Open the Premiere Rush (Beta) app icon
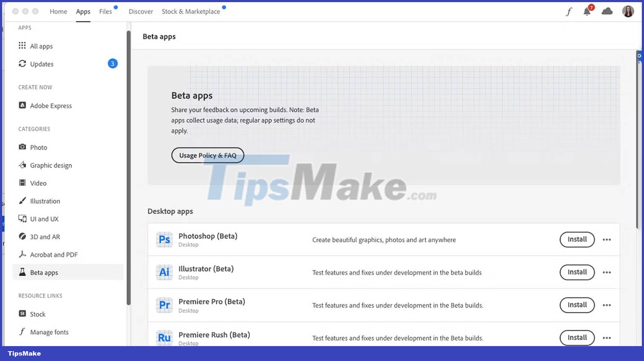 tap(164, 337)
